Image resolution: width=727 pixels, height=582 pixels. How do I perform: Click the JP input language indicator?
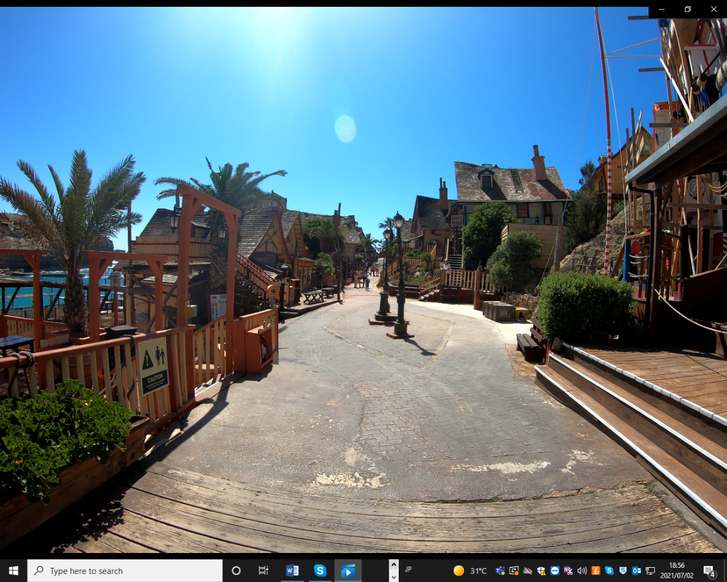pyautogui.click(x=408, y=570)
